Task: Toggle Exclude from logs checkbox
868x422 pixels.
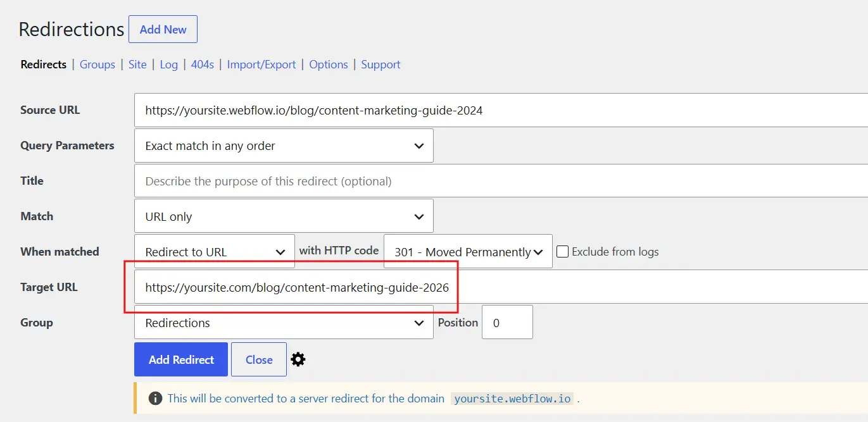Action: tap(562, 252)
